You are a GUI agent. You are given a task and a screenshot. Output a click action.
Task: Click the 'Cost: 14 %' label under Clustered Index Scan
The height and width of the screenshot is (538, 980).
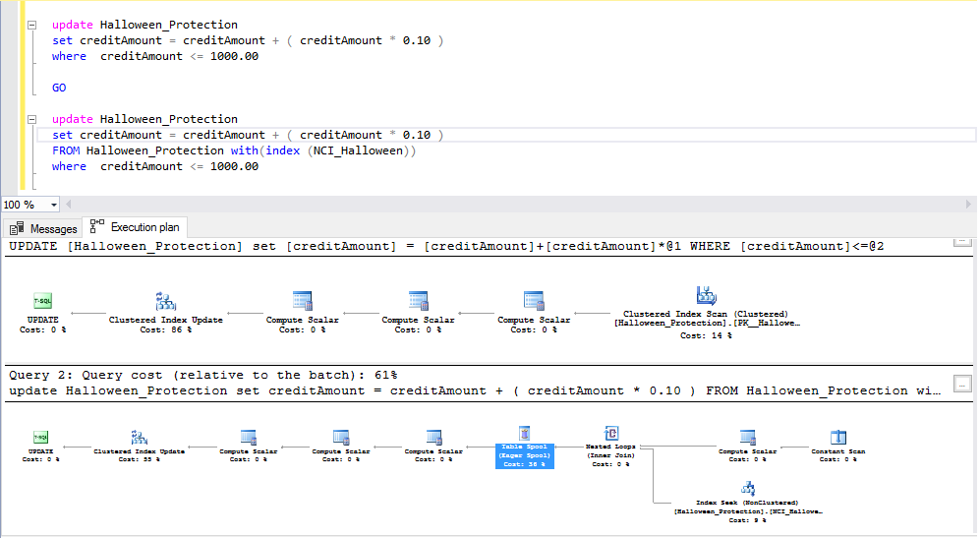click(x=707, y=336)
